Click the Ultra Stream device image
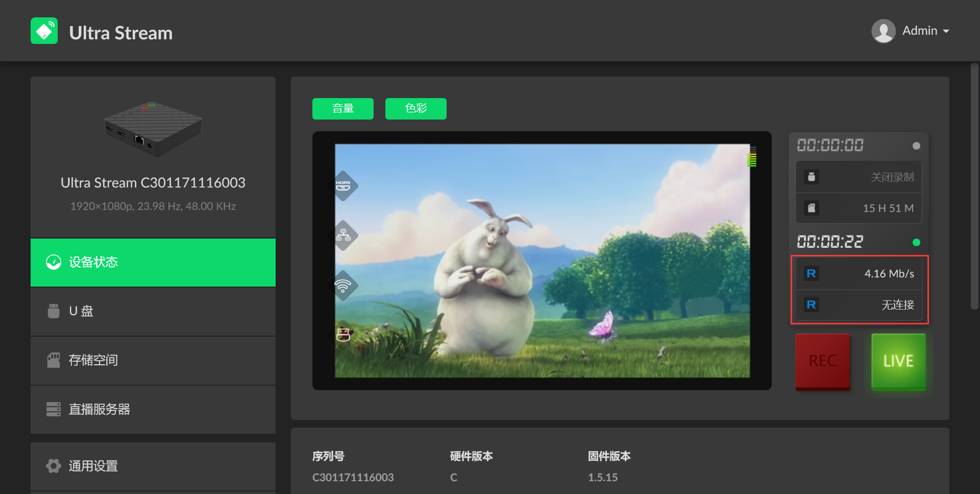Viewport: 980px width, 494px height. tap(153, 129)
